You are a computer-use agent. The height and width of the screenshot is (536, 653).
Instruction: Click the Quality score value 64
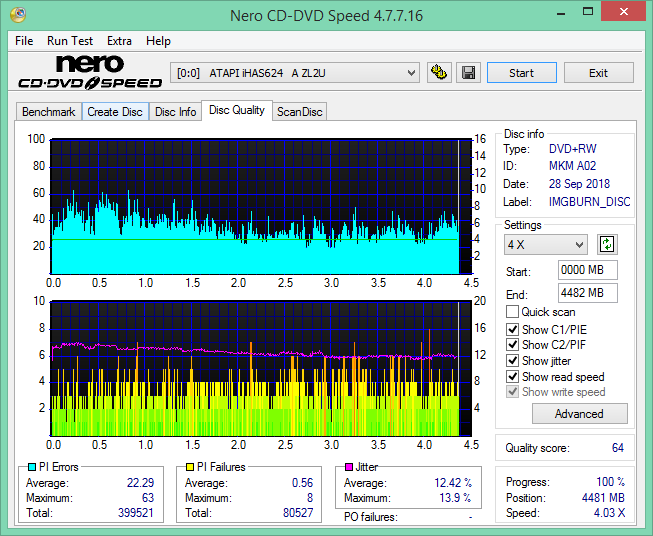coord(618,448)
